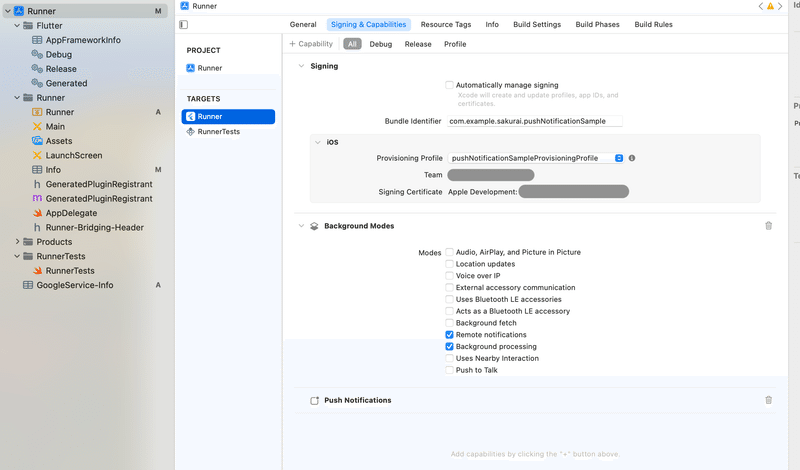This screenshot has height=470, width=800.
Task: Open the Info tab
Action: coord(492,24)
